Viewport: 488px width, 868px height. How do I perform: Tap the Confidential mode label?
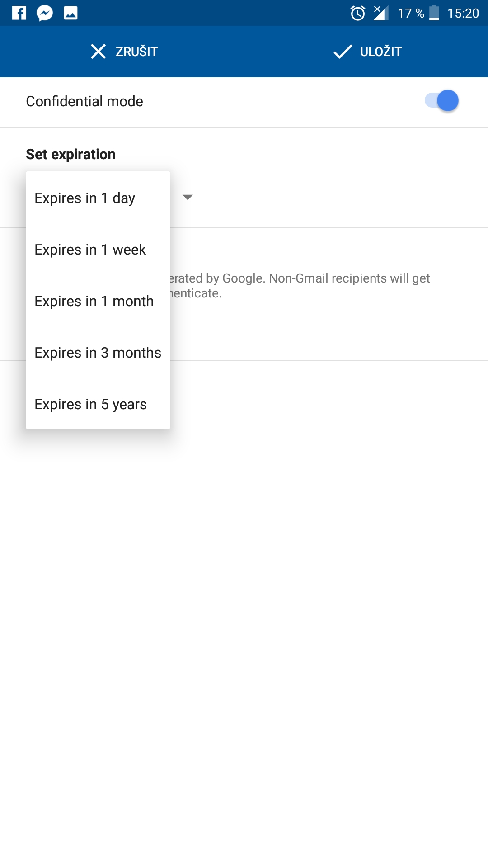[84, 101]
